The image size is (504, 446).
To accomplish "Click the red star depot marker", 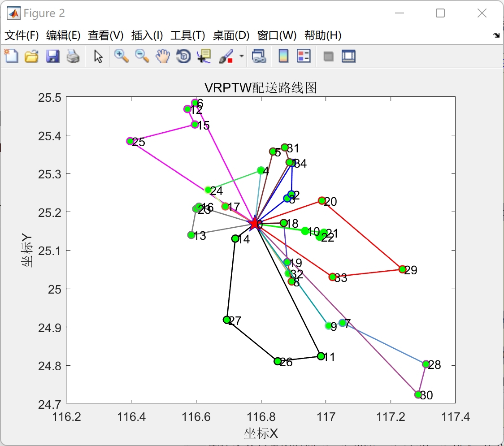I will click(x=254, y=223).
